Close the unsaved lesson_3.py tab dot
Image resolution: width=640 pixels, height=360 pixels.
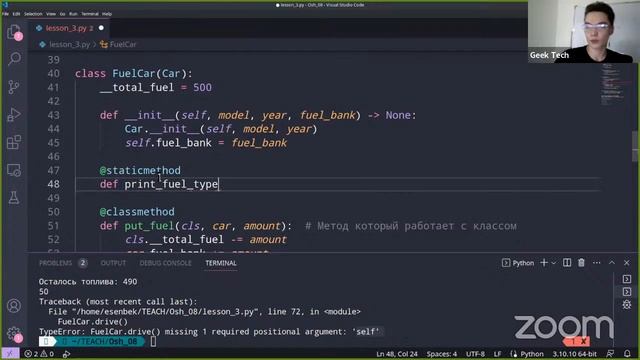pos(101,28)
